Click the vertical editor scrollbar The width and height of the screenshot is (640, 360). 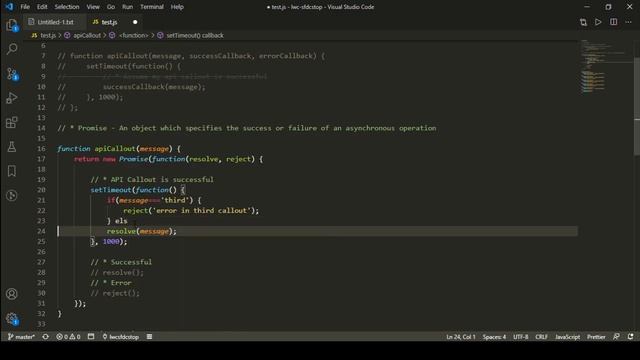pyautogui.click(x=637, y=106)
